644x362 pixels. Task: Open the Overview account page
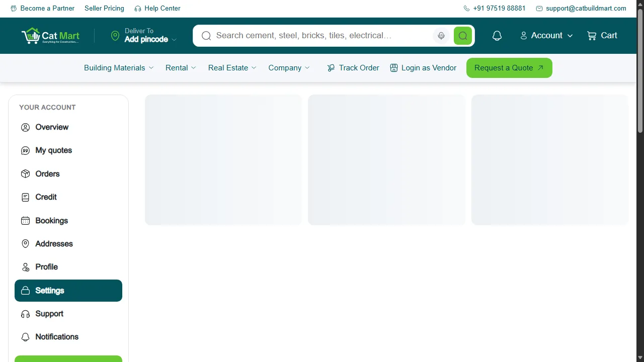68,127
